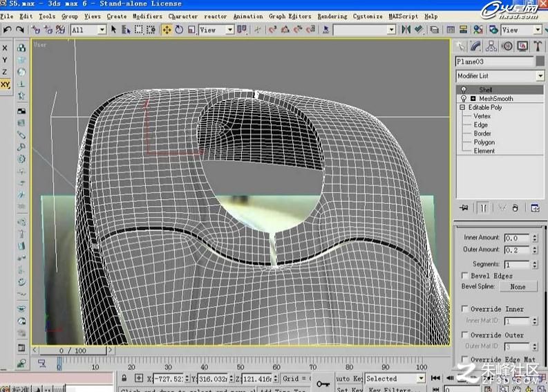The height and width of the screenshot is (392, 548).
Task: Click the Set Keys key icon
Action: [323, 384]
